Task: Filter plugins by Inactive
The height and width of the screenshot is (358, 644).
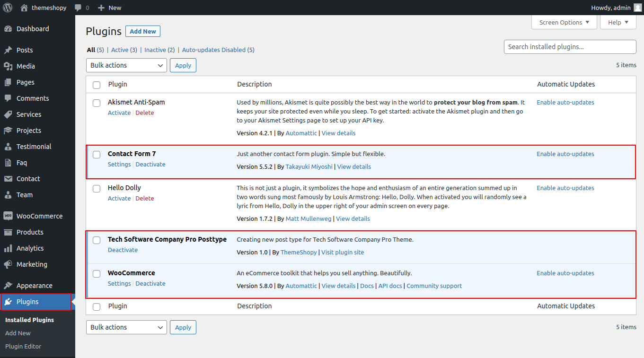Action: coord(155,50)
